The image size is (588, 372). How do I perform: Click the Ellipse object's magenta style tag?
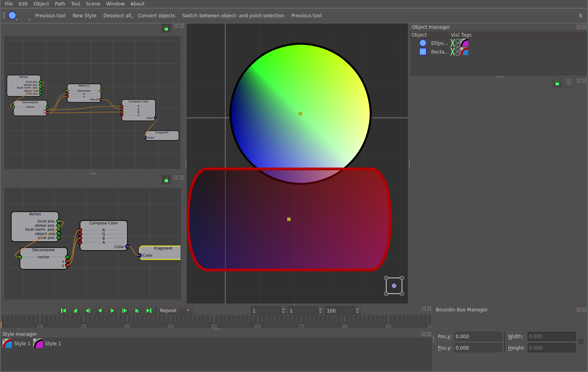465,43
